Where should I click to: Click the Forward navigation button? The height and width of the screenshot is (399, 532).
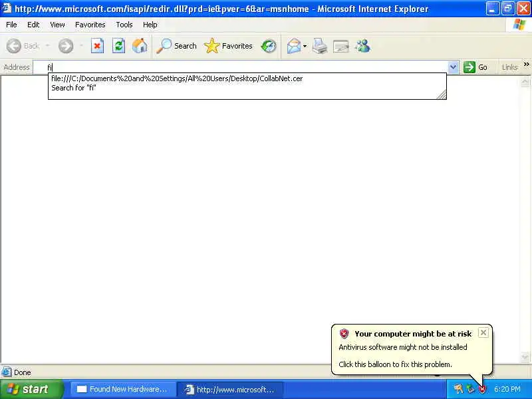65,46
